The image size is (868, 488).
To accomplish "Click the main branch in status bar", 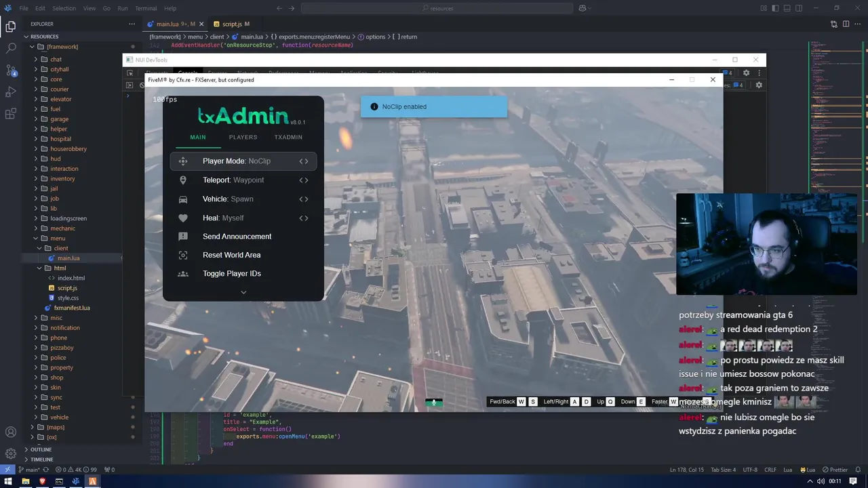I will click(30, 470).
